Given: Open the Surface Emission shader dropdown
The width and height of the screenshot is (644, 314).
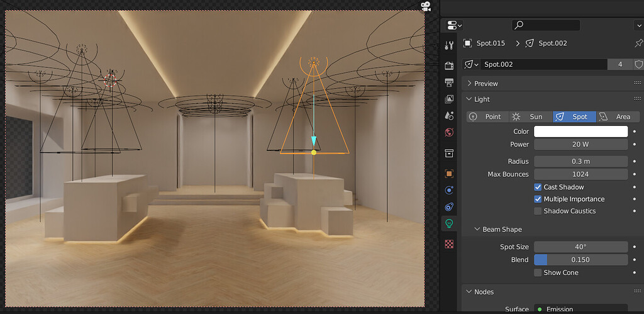Looking at the screenshot, I should [580, 309].
